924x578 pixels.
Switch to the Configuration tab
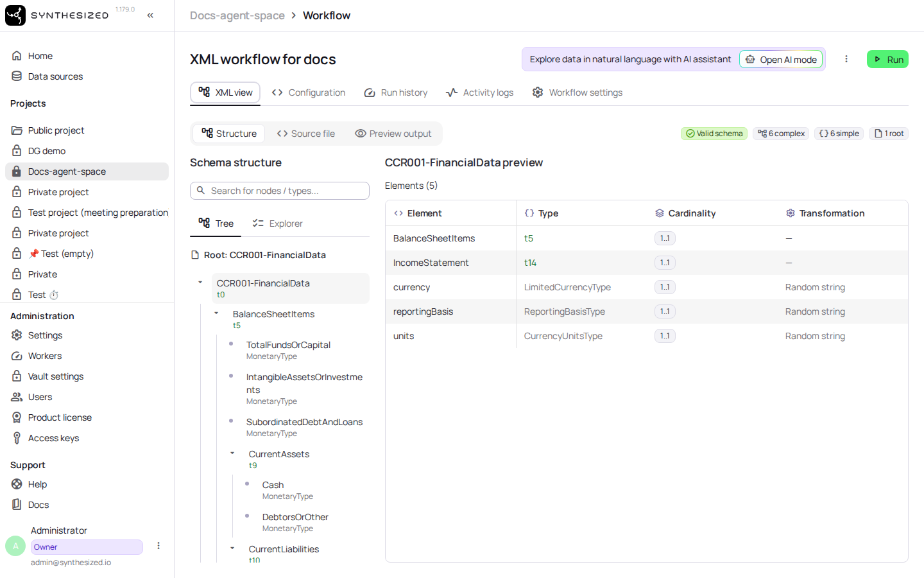click(x=309, y=92)
